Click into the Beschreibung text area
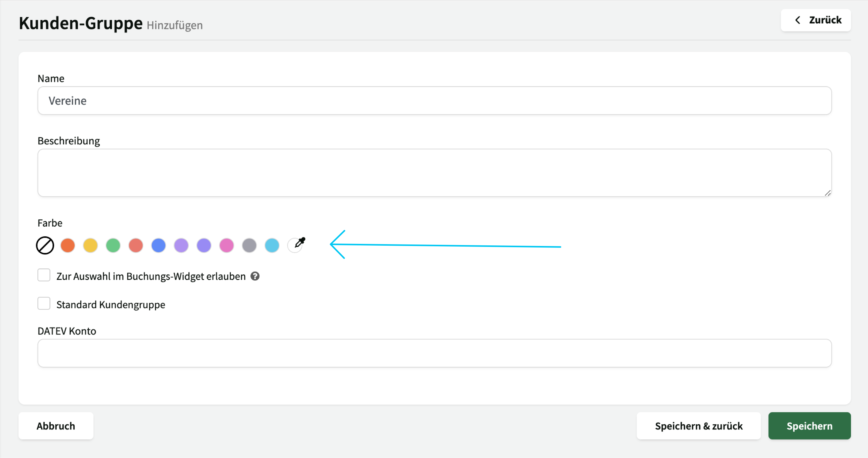Image resolution: width=868 pixels, height=458 pixels. point(434,173)
